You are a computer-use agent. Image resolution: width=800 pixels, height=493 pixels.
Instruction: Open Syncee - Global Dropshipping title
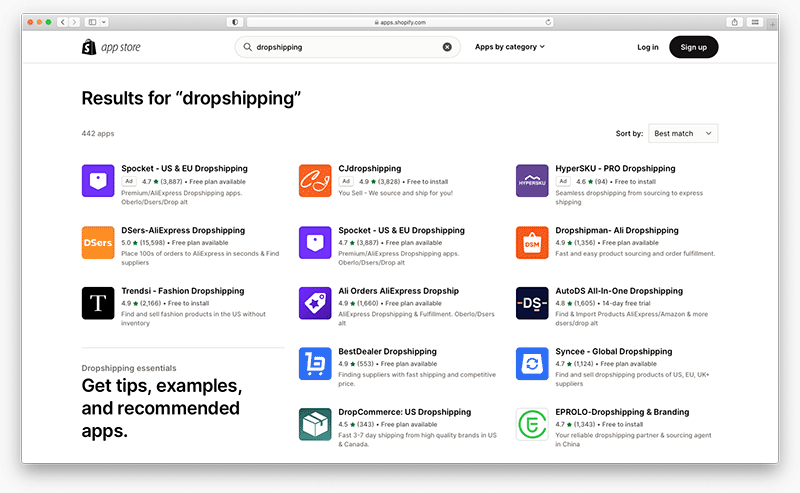click(x=613, y=352)
